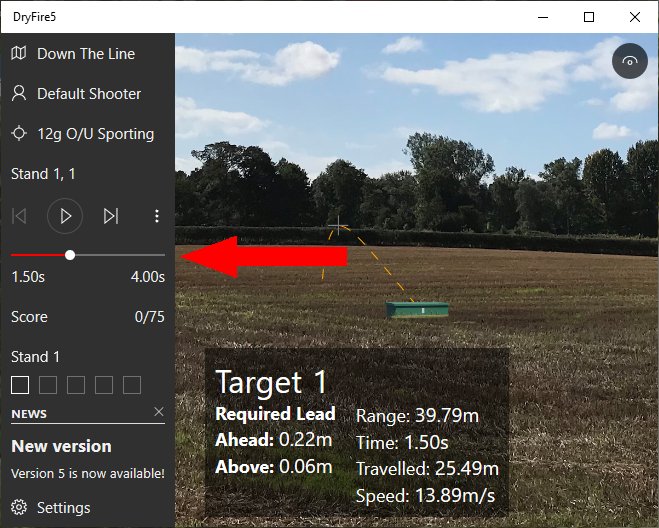
Task: Skip to the next target
Action: [x=111, y=215]
